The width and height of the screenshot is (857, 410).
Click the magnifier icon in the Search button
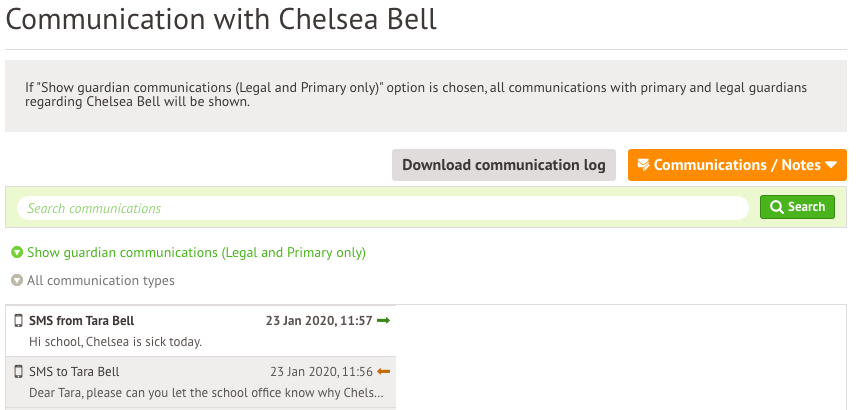(x=776, y=207)
